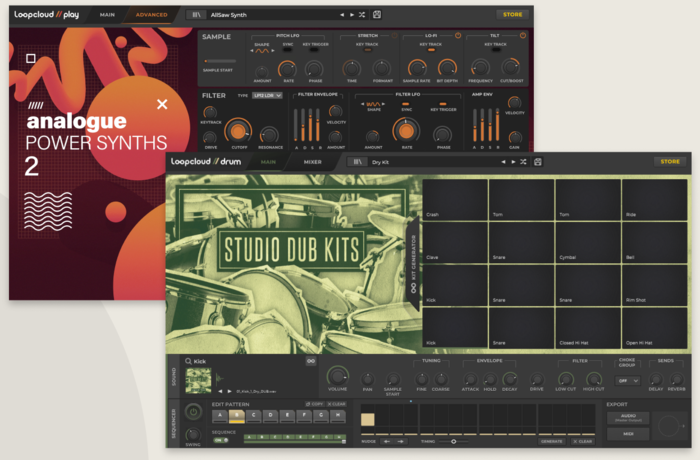Click the shuffle preset icon in Loopcloud Play
Image resolution: width=700 pixels, height=460 pixels.
pyautogui.click(x=363, y=15)
